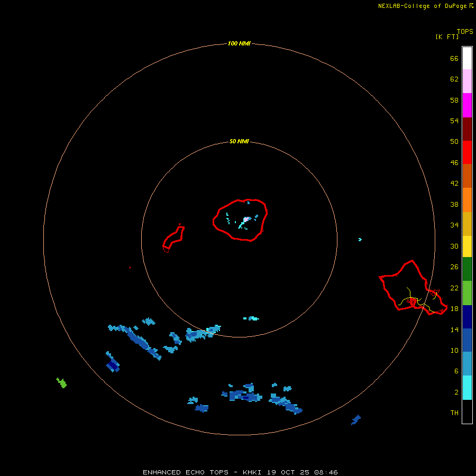The width and height of the screenshot is (476, 476).
Task: Click legend value 30
Action: coord(454,246)
